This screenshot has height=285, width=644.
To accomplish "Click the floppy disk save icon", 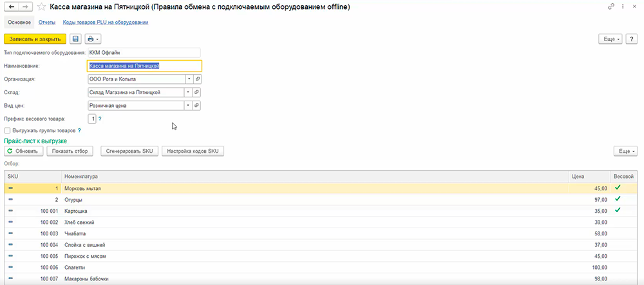I will (x=75, y=39).
